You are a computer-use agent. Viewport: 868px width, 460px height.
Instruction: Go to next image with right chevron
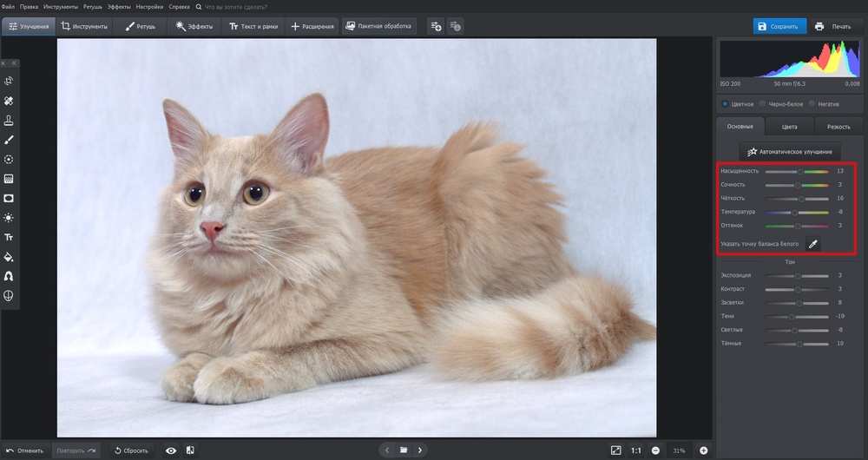420,450
